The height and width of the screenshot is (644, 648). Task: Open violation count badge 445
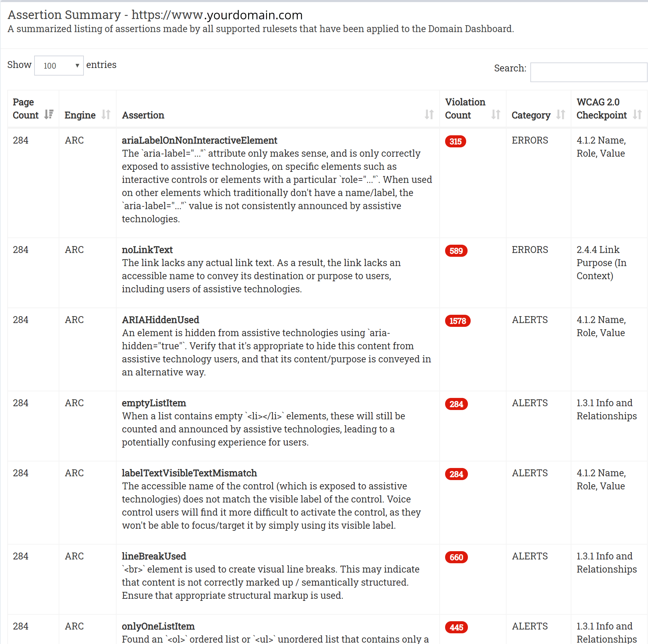click(x=456, y=627)
